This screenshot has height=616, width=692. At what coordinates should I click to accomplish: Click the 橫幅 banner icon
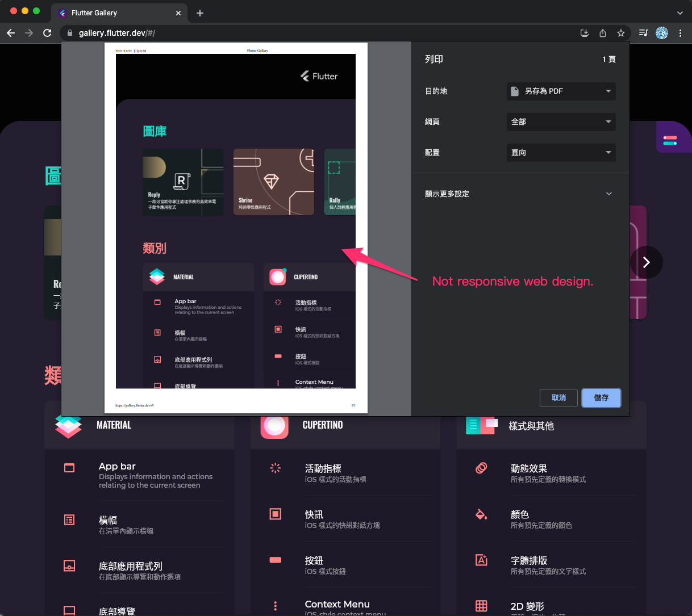click(x=69, y=519)
